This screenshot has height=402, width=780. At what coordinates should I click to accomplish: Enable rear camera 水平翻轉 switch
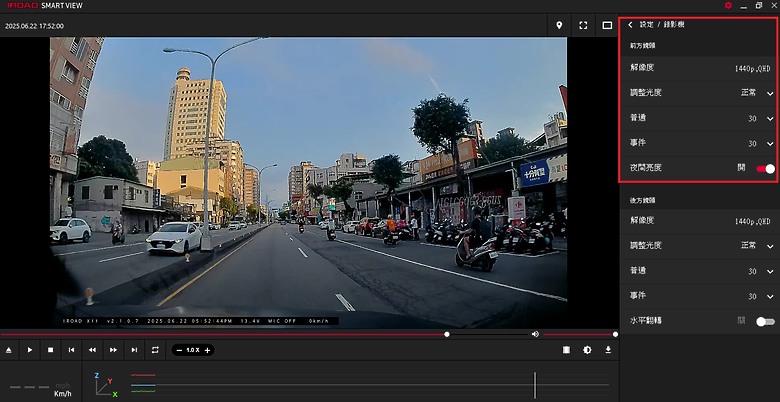[x=766, y=322]
